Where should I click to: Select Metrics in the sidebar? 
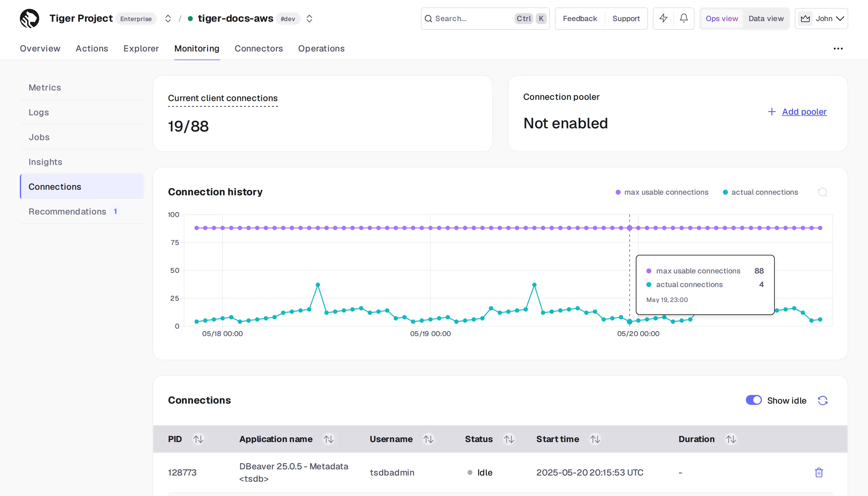click(x=82, y=87)
